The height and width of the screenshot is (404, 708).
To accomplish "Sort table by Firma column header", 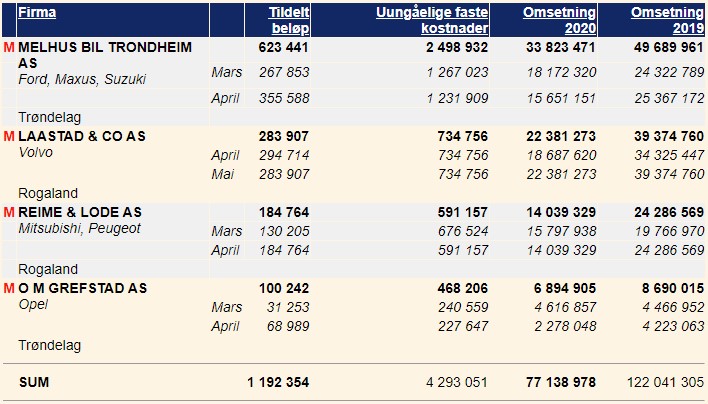I will [37, 12].
